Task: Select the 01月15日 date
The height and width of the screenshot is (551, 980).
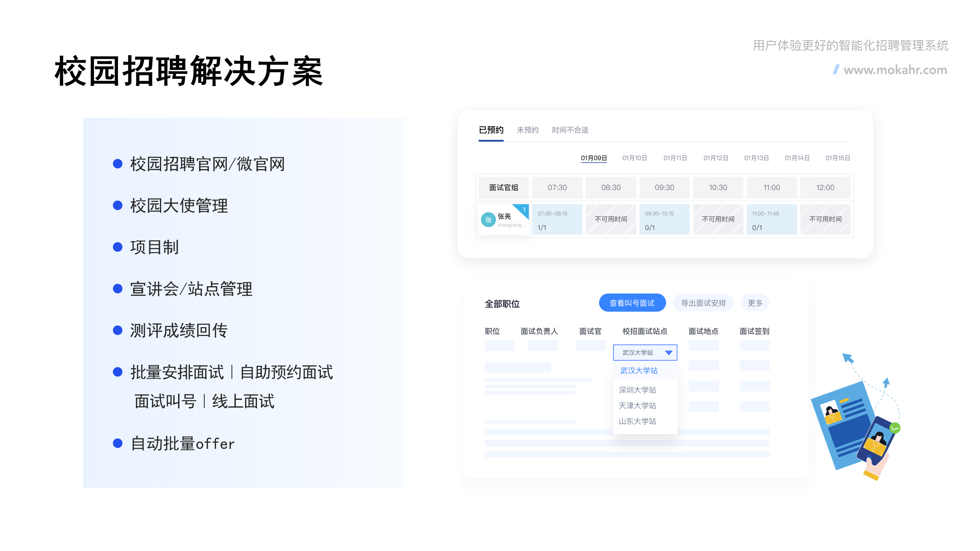Action: [838, 158]
